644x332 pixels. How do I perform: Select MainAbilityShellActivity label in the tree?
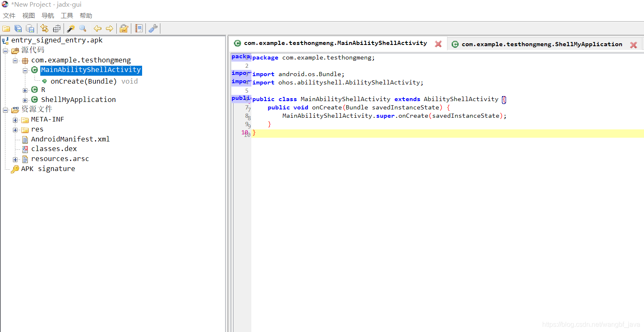91,70
